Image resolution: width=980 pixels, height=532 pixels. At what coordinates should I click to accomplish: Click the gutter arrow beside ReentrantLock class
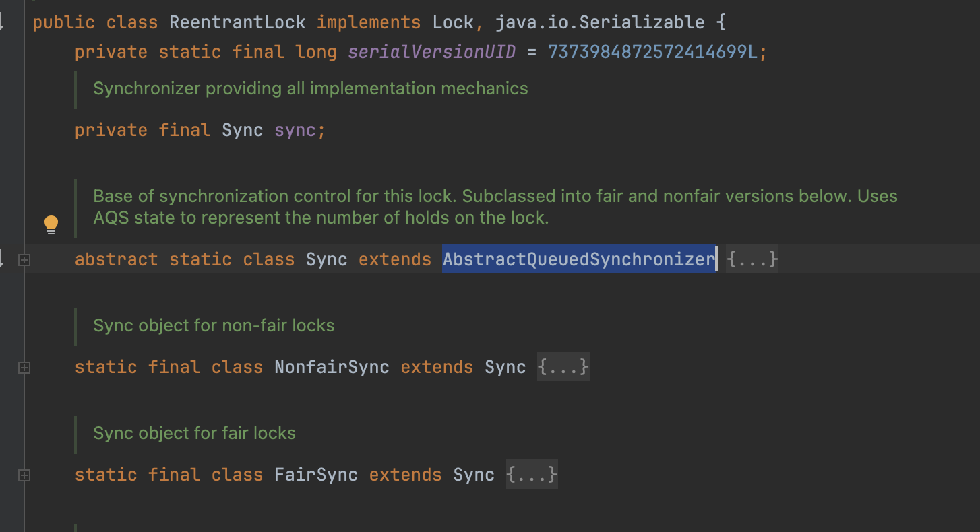pyautogui.click(x=2, y=22)
